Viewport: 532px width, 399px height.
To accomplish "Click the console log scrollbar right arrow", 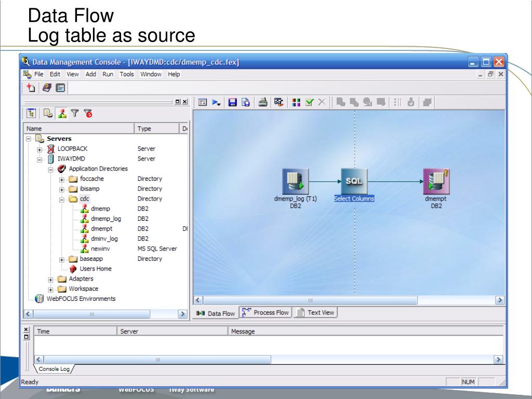I will tap(498, 360).
